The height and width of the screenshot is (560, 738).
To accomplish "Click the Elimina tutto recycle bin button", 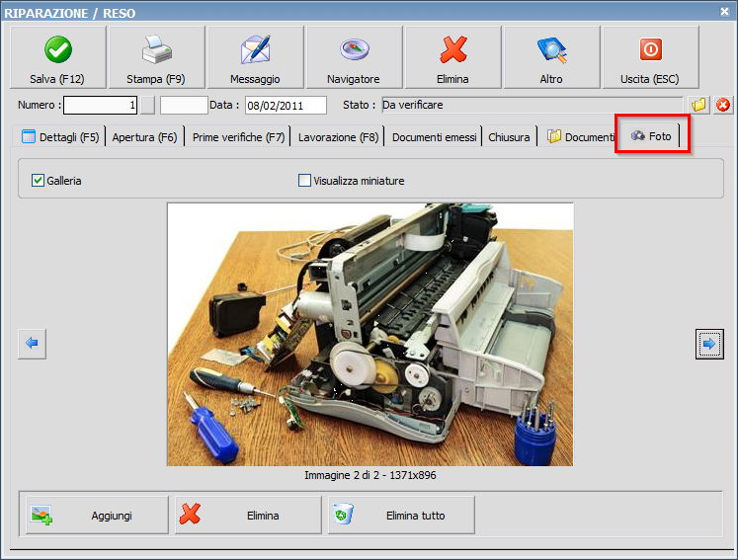I will coord(401,515).
